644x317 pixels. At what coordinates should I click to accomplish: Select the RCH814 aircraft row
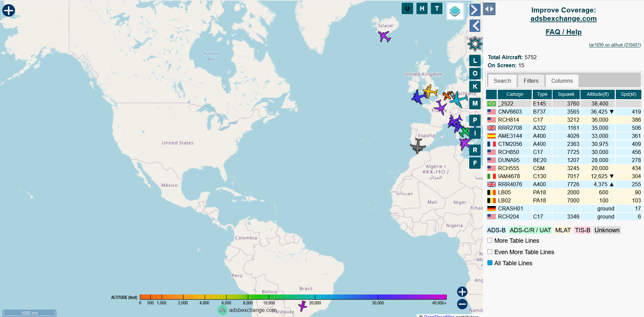click(x=564, y=120)
